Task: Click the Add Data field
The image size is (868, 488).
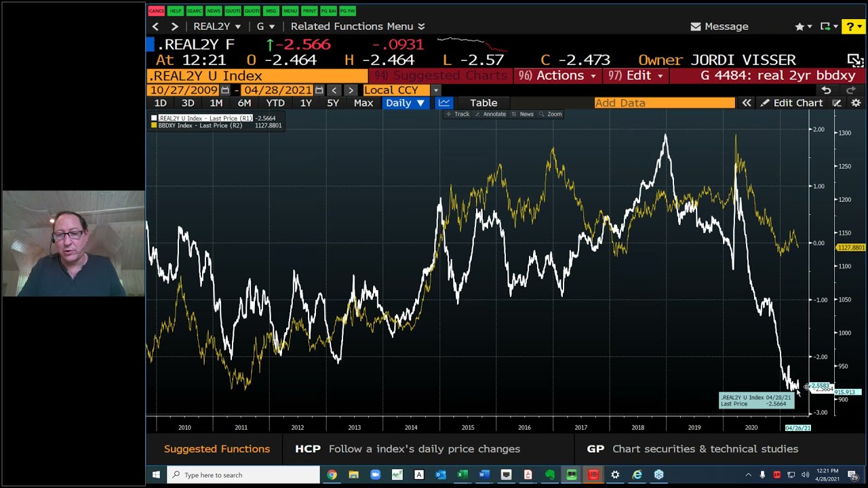Action: 665,103
